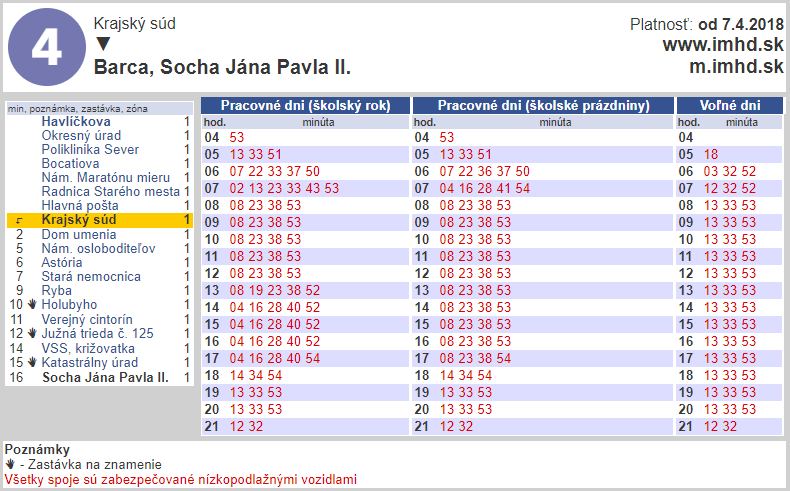The height and width of the screenshot is (491, 790).
Task: Click the hand icon beside Južná trieda č. 125
Action: point(32,334)
